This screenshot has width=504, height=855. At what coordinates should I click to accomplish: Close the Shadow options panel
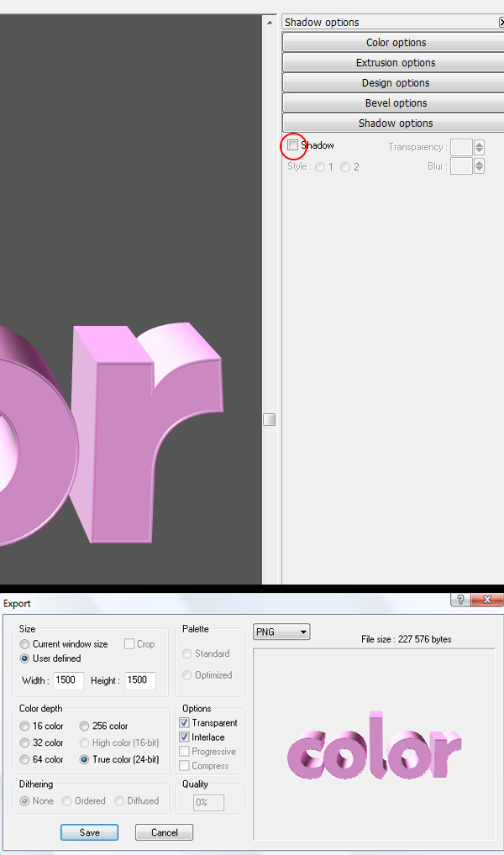pos(501,23)
